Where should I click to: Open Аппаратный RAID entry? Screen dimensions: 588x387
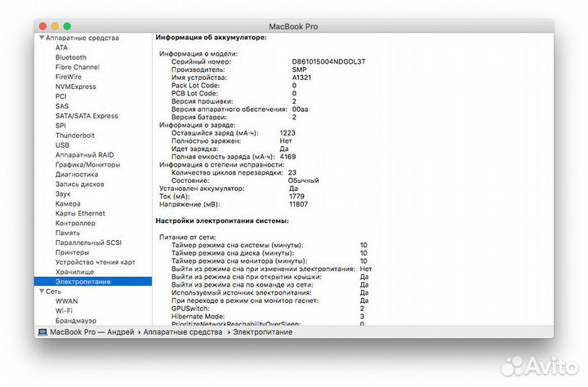coord(84,155)
